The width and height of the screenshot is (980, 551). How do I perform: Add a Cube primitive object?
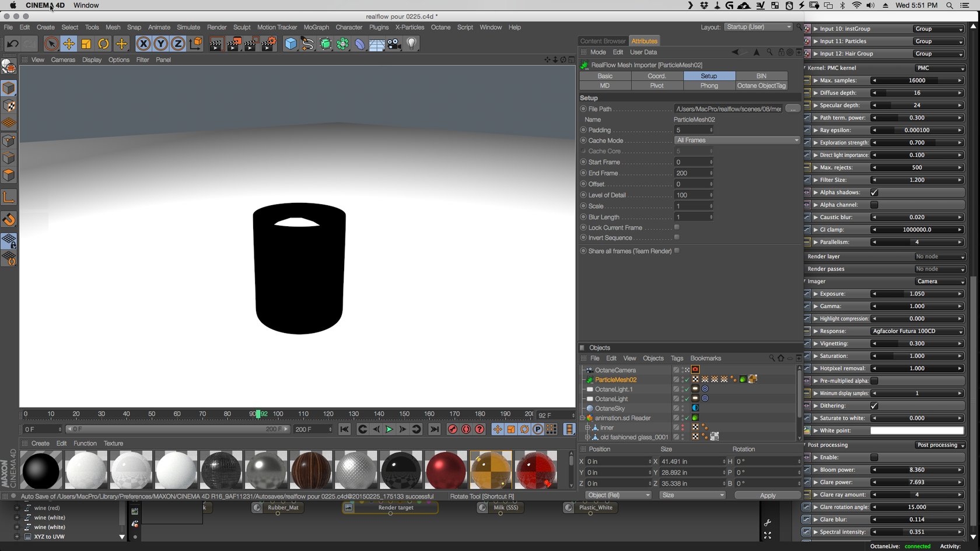[290, 44]
